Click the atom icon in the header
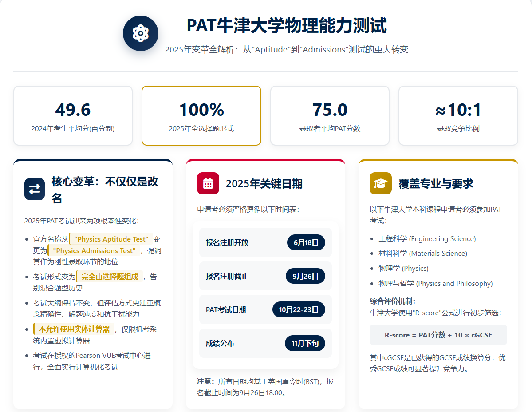 tap(140, 33)
